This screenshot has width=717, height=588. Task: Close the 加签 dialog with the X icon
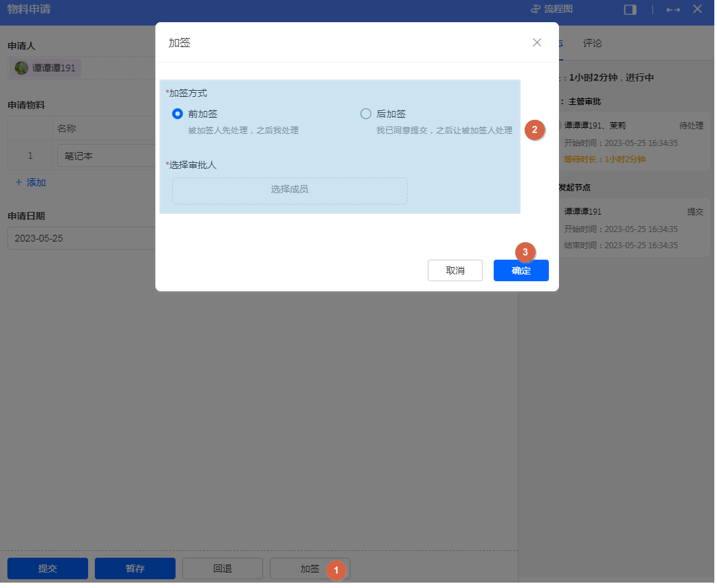[537, 42]
